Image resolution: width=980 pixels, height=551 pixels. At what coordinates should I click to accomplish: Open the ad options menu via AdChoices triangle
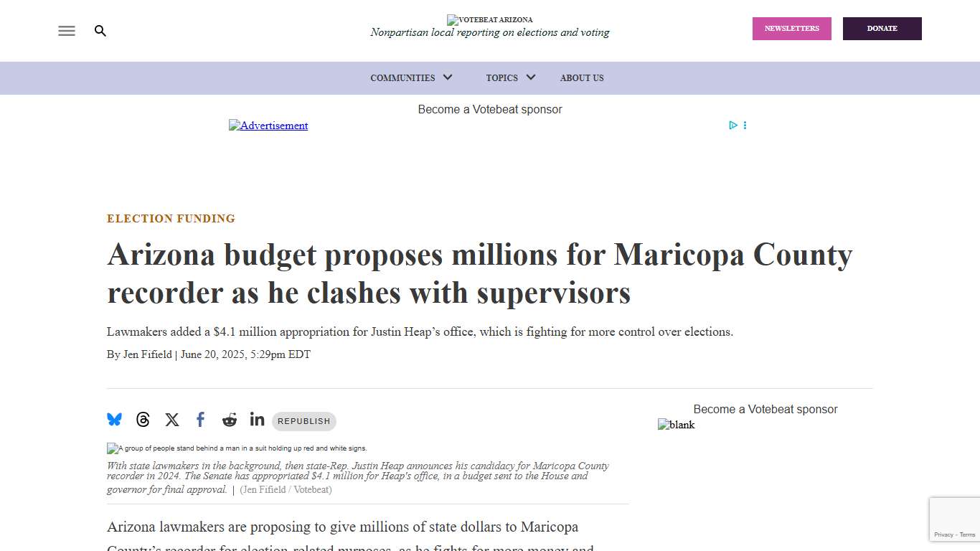coord(733,125)
